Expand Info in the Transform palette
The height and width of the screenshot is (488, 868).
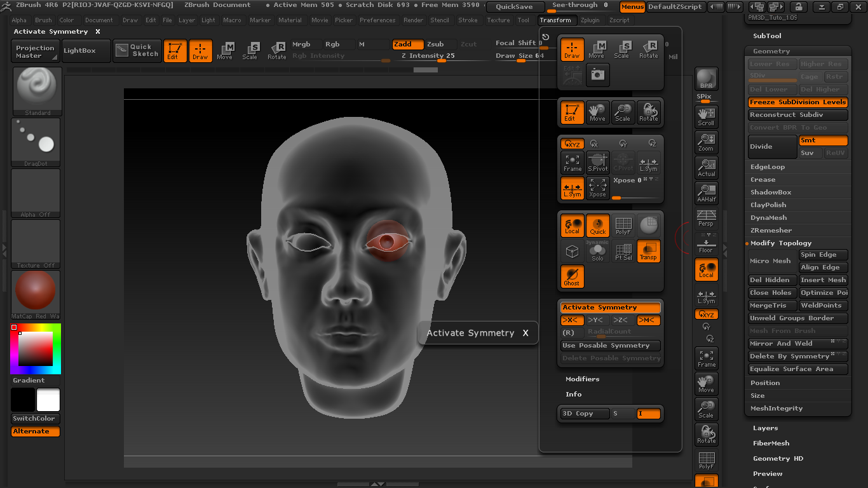573,395
